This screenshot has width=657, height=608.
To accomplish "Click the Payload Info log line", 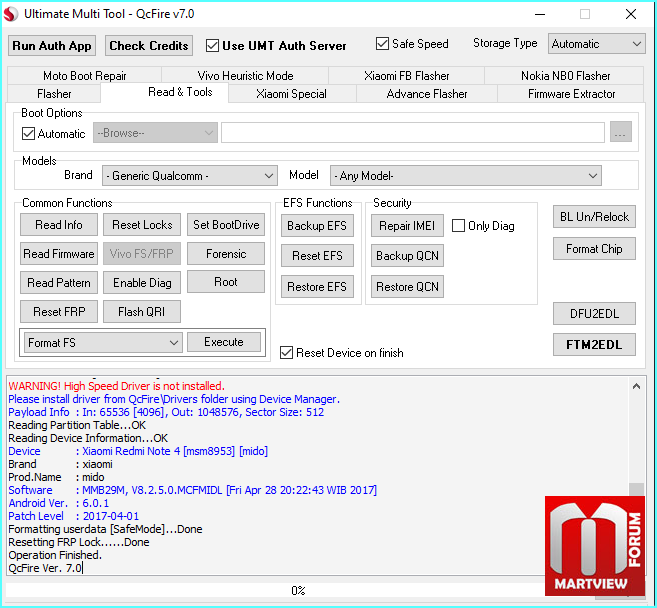I will [166, 412].
